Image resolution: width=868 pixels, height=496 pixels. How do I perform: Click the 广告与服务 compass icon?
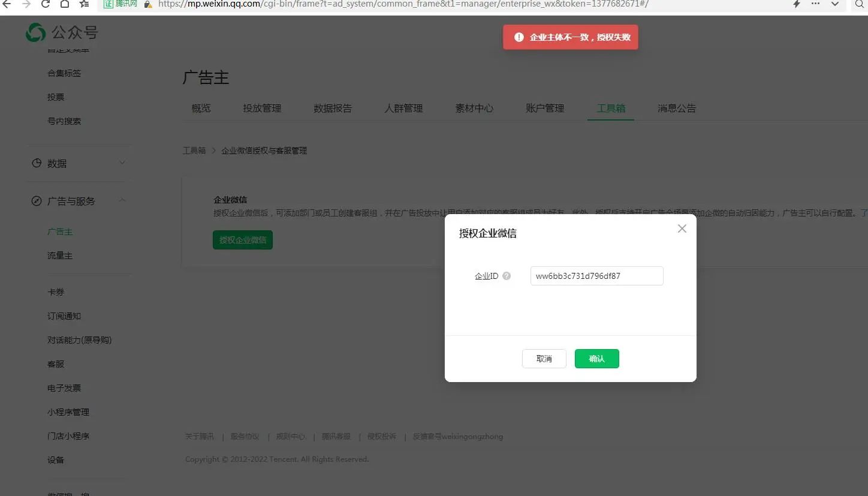pyautogui.click(x=37, y=201)
